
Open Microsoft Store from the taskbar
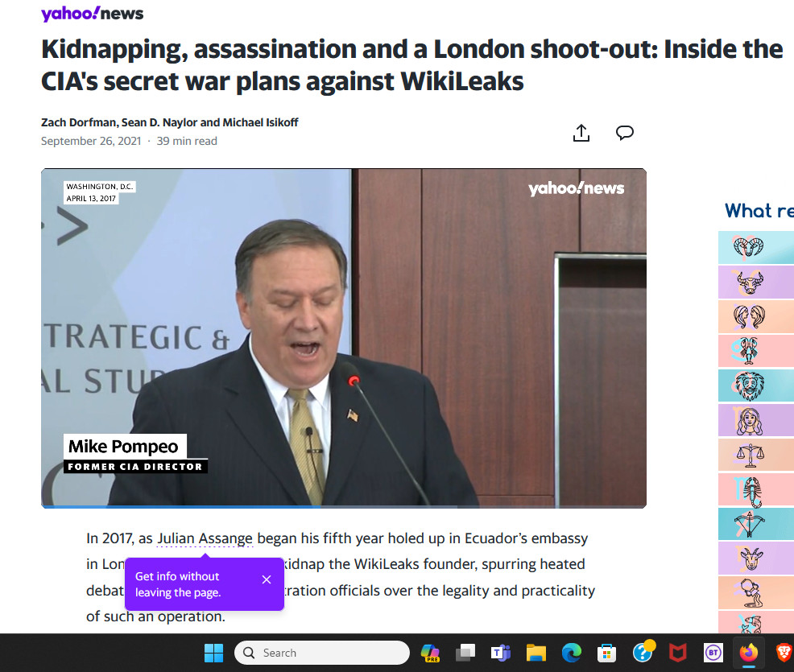pyautogui.click(x=606, y=653)
